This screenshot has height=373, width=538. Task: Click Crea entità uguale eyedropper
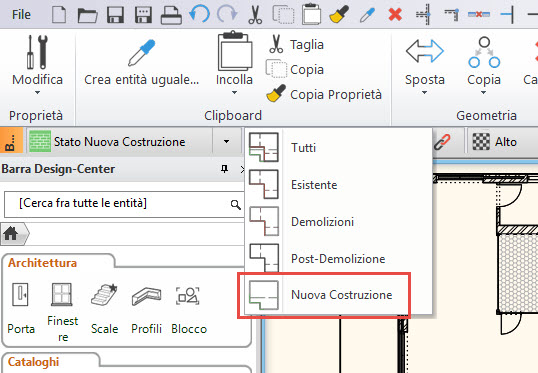[142, 53]
